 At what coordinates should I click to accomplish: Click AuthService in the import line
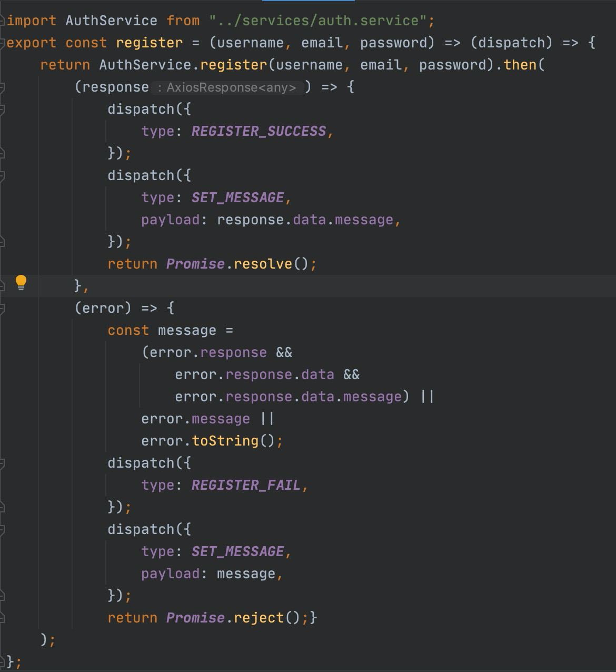pyautogui.click(x=111, y=21)
